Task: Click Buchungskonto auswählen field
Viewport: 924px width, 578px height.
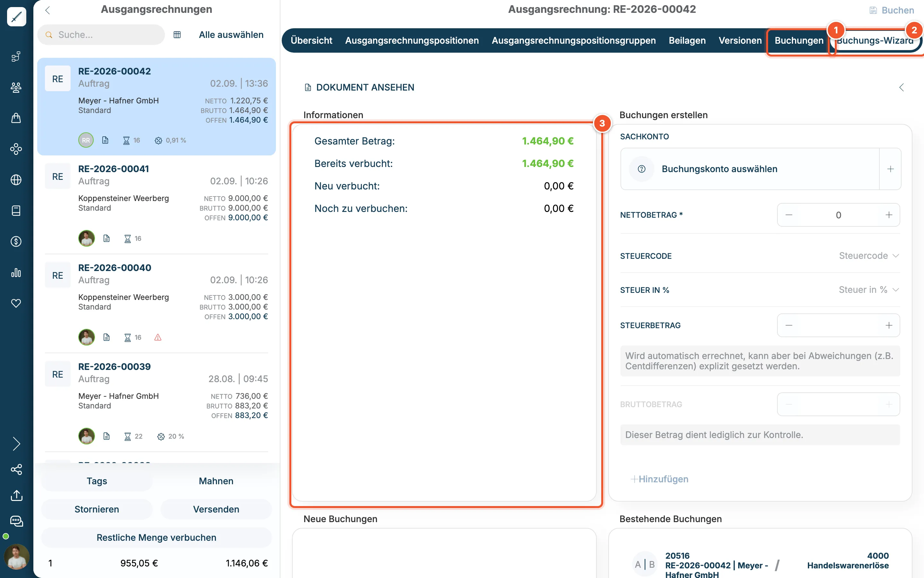Action: [x=750, y=169]
